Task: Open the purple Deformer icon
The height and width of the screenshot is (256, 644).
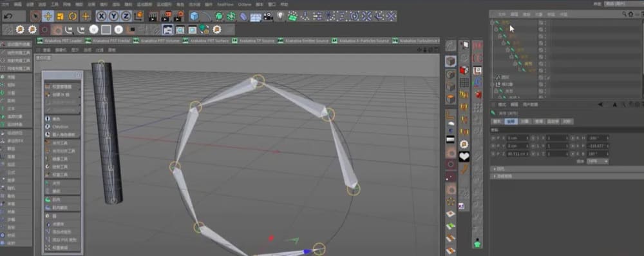Action: coord(243,17)
